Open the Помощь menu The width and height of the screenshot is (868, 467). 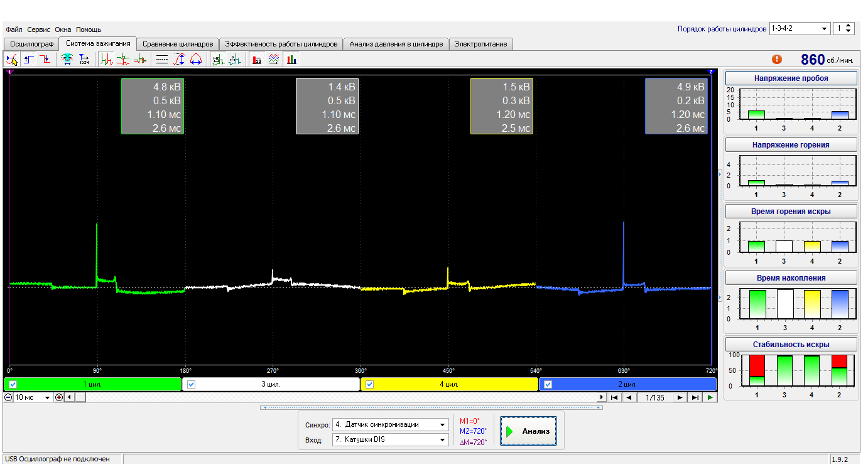coord(89,30)
